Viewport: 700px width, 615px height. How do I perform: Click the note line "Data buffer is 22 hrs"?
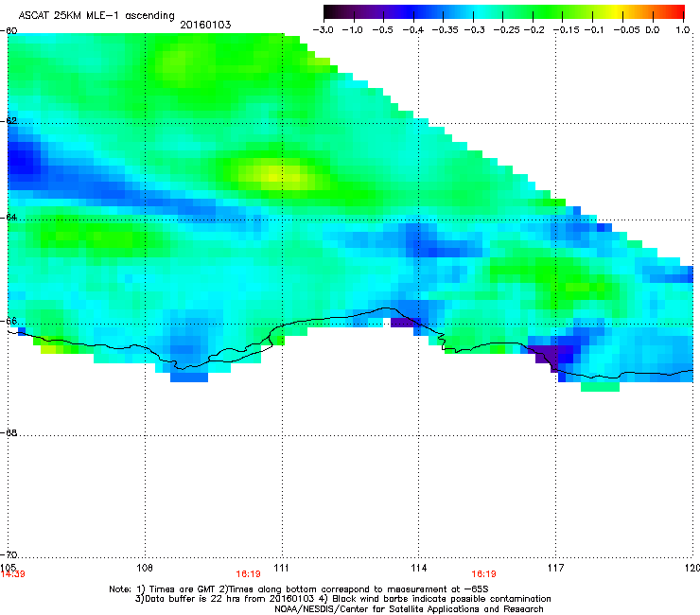click(x=342, y=599)
